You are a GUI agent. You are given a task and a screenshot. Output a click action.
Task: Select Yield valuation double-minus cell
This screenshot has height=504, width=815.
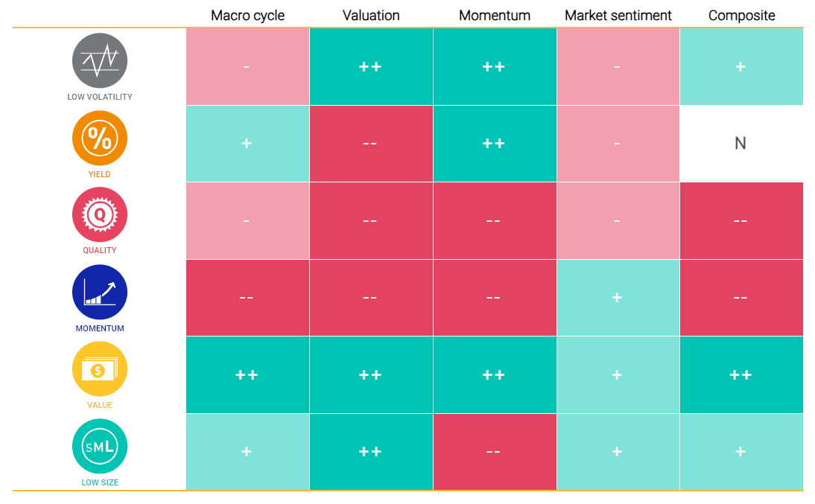click(371, 144)
